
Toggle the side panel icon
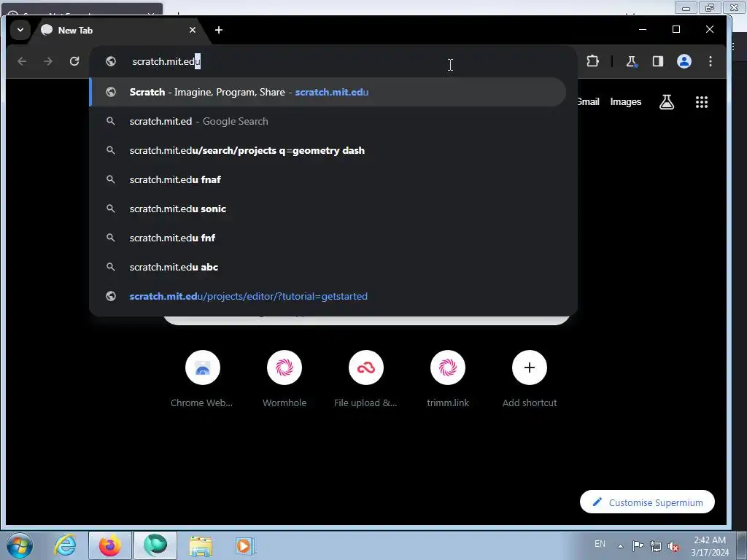click(658, 61)
